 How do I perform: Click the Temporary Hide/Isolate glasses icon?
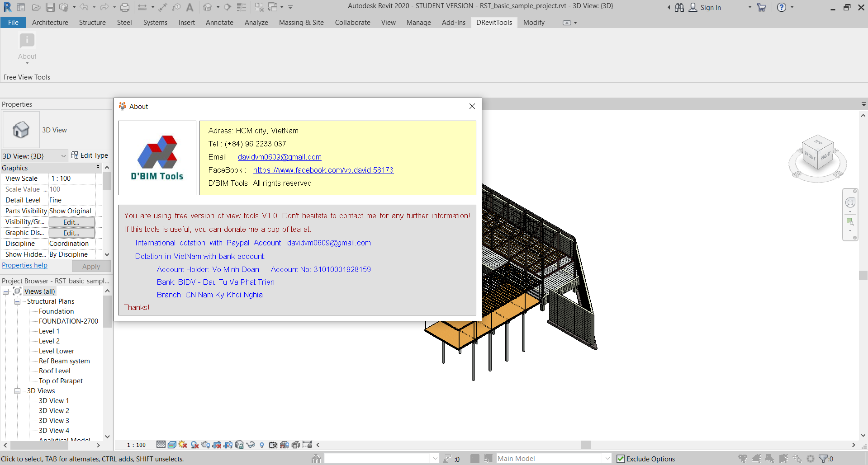251,445
